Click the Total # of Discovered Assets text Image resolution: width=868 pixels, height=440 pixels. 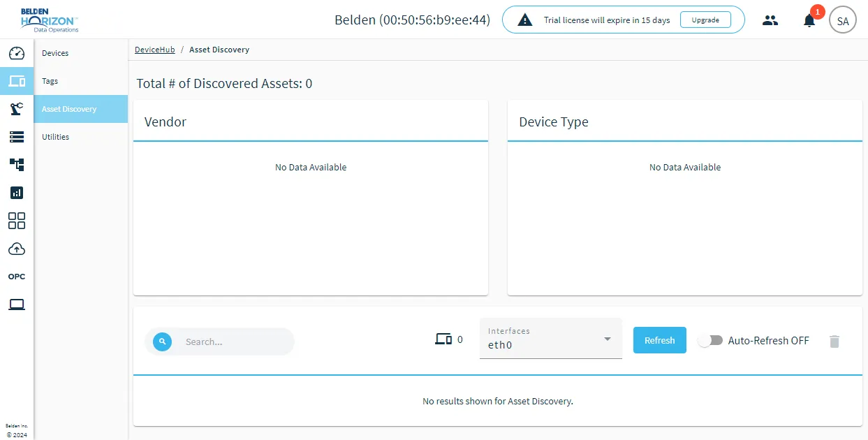tap(224, 84)
